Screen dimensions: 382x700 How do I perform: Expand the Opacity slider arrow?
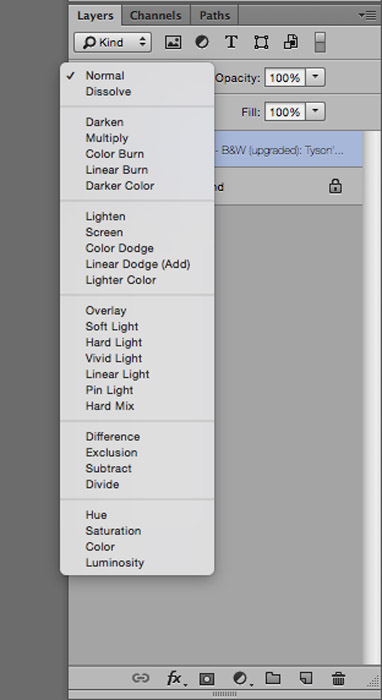[315, 78]
